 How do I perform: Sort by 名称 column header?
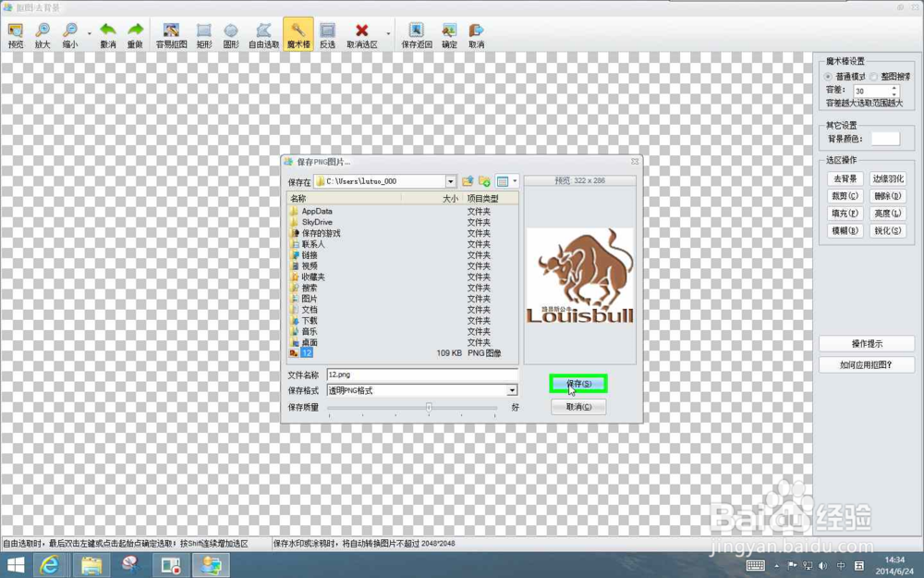click(x=344, y=199)
